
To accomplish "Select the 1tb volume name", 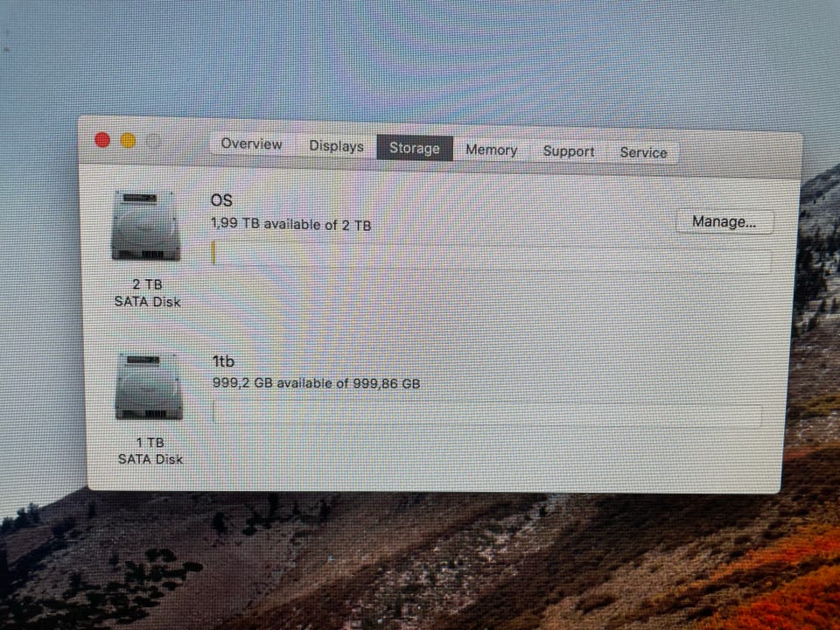I will click(x=223, y=361).
